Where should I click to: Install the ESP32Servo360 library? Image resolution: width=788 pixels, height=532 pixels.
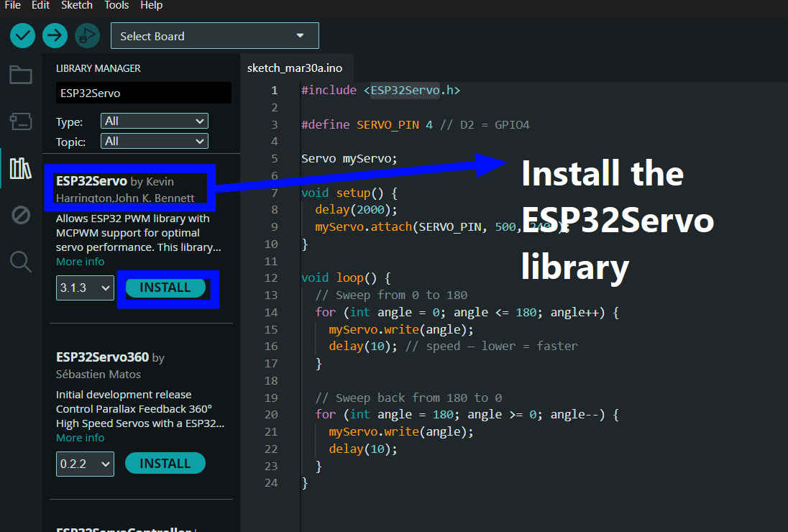pyautogui.click(x=165, y=463)
